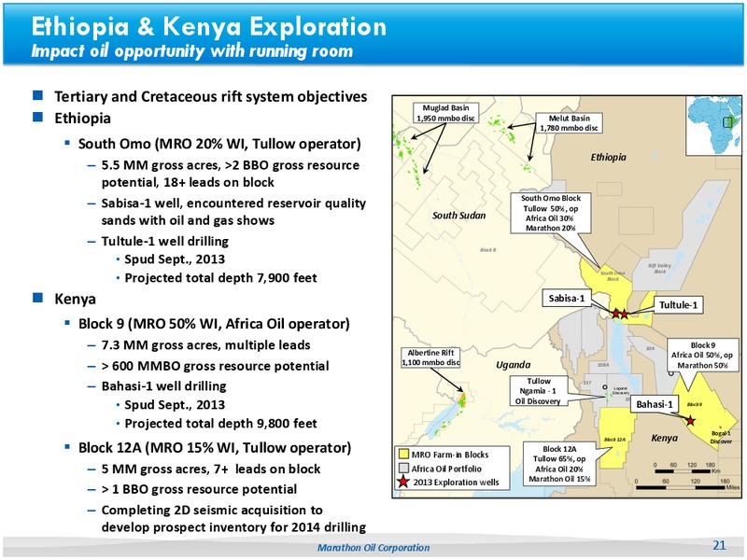Click '> 1 BBO gross resource potential' line
The image size is (747, 560).
pos(199,489)
